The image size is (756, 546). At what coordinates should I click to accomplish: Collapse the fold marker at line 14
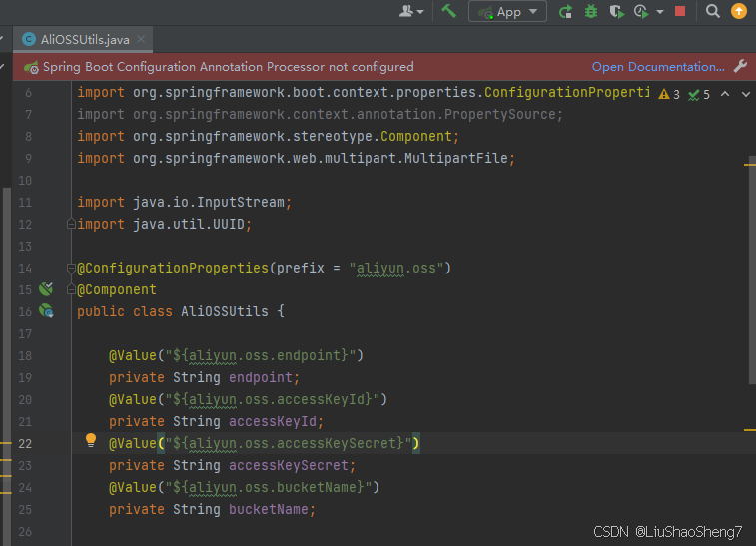[x=71, y=268]
